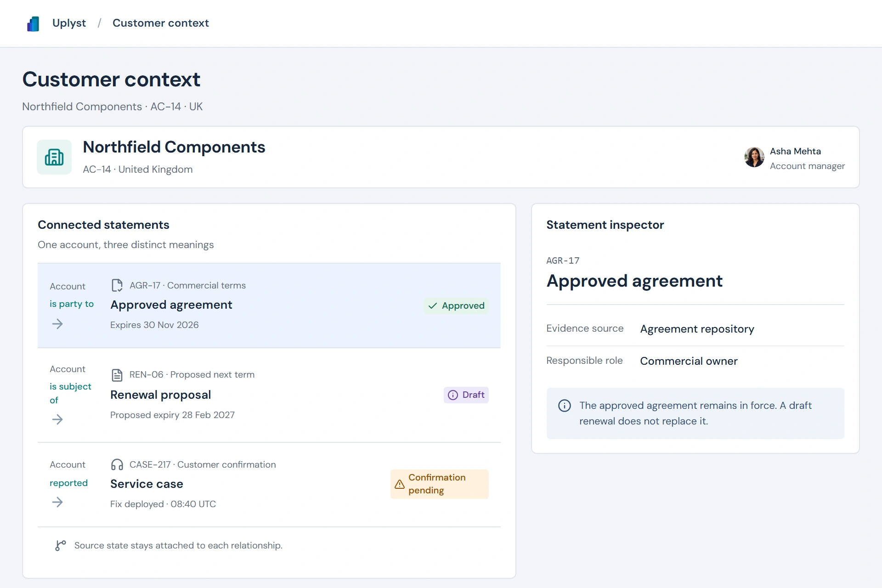This screenshot has height=588, width=882.
Task: Click the green Approved status badge
Action: [x=456, y=305]
